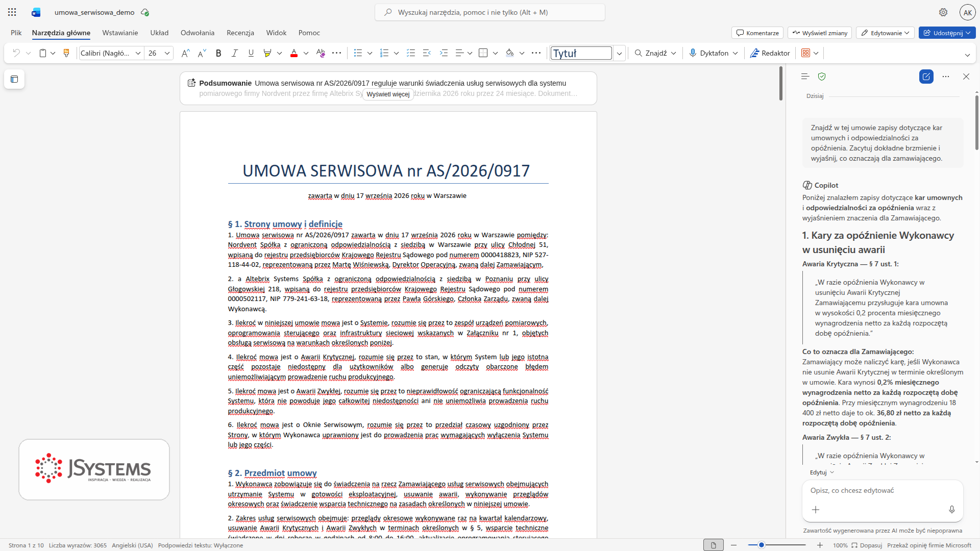Apply the yellow text highlight color
980x551 pixels.
point(267,53)
